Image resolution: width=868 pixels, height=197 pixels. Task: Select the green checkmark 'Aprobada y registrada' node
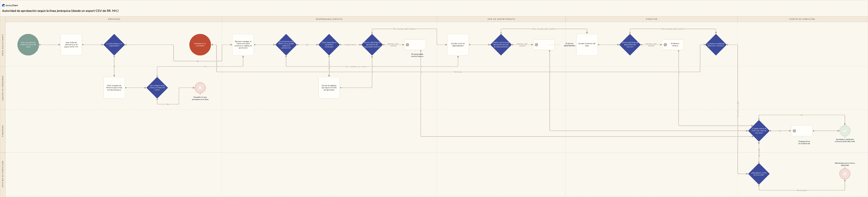pyautogui.click(x=845, y=131)
